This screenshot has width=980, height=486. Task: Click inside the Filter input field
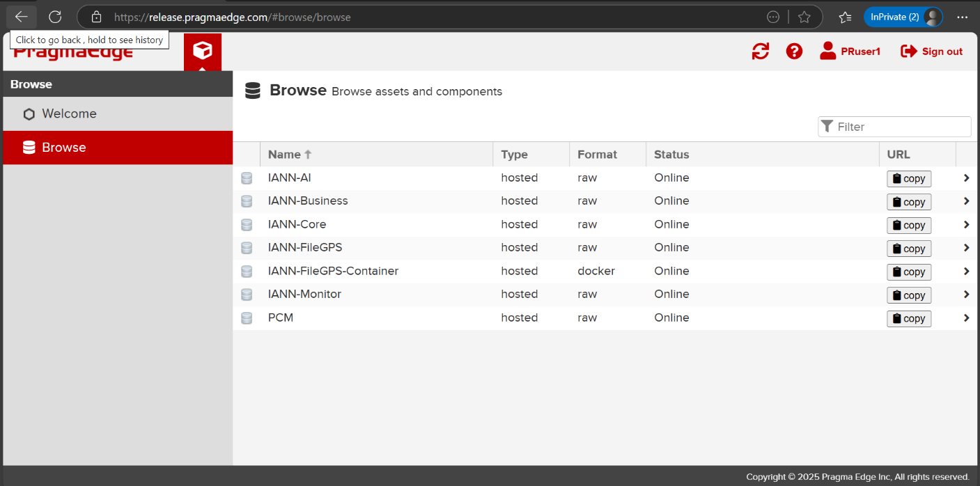pyautogui.click(x=899, y=126)
